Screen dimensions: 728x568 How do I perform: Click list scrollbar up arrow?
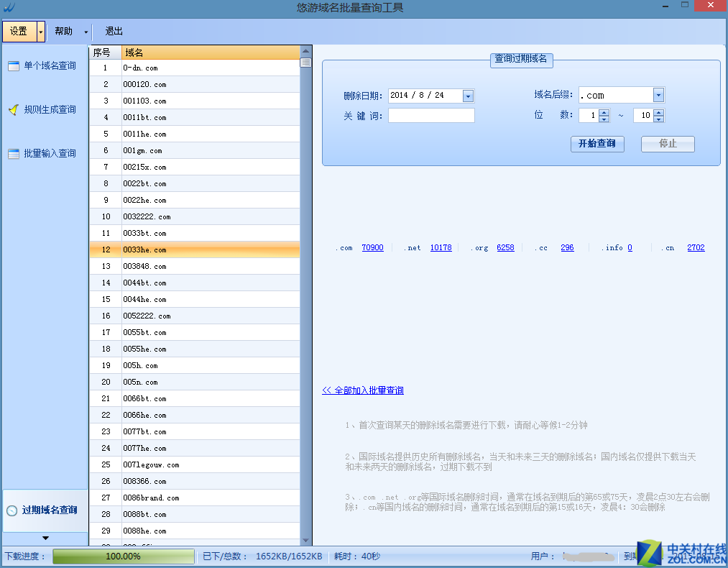(305, 51)
